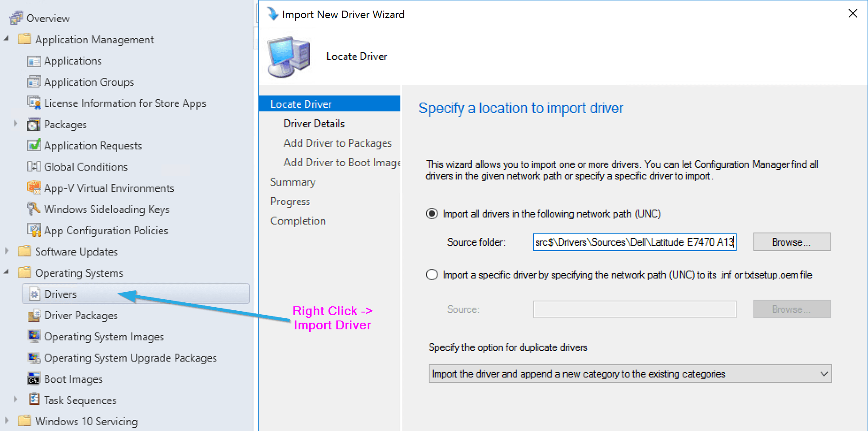
Task: Open License Information for Store Apps
Action: click(x=124, y=103)
